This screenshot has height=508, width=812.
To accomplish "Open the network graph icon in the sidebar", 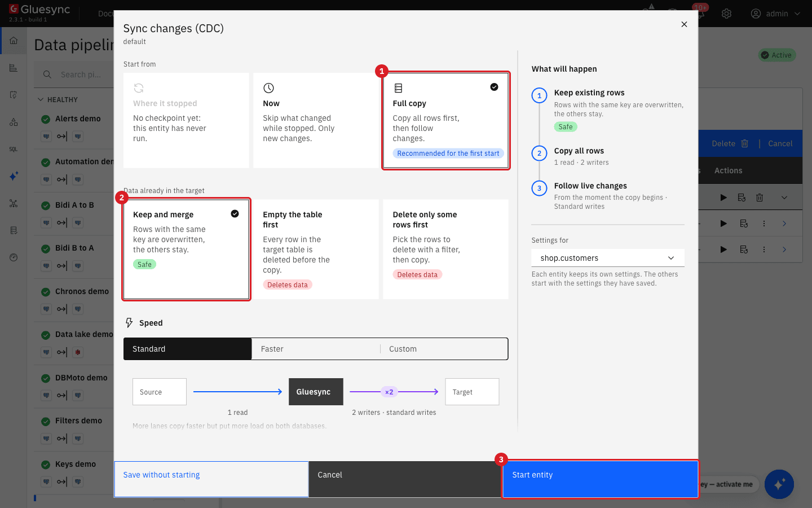I will coord(14,203).
